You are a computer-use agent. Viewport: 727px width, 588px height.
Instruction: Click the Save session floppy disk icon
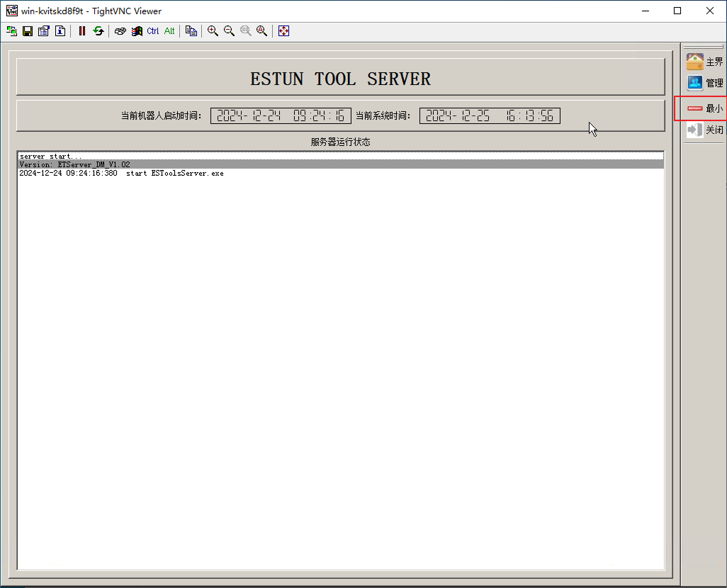point(28,31)
